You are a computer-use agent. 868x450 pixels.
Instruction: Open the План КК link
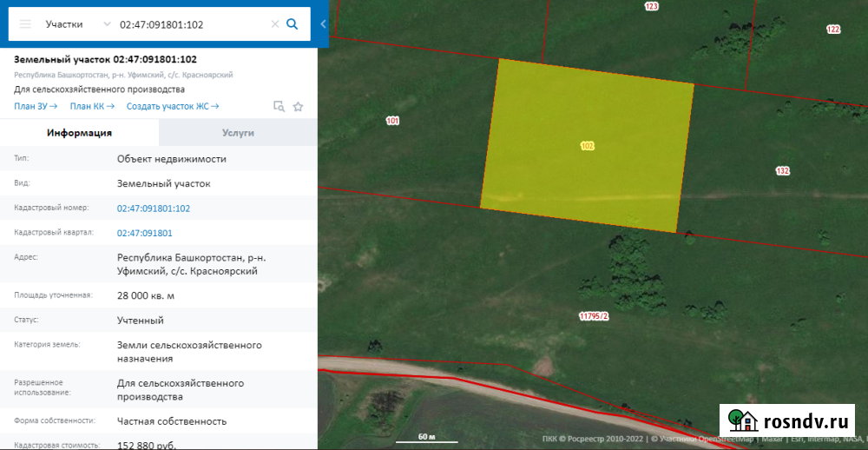92,106
